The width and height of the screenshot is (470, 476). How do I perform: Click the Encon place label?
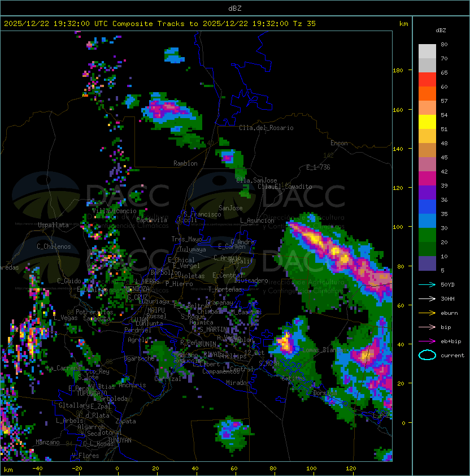[339, 142]
